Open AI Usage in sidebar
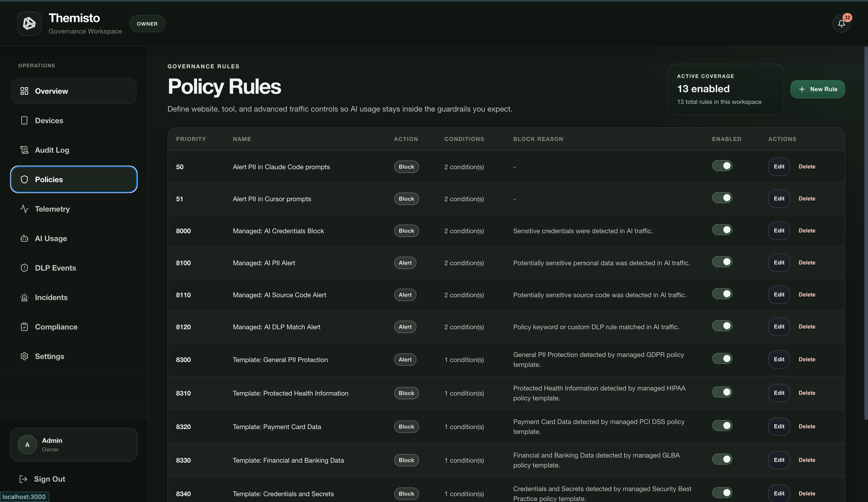Viewport: 868px width, 502px height. coord(74,238)
